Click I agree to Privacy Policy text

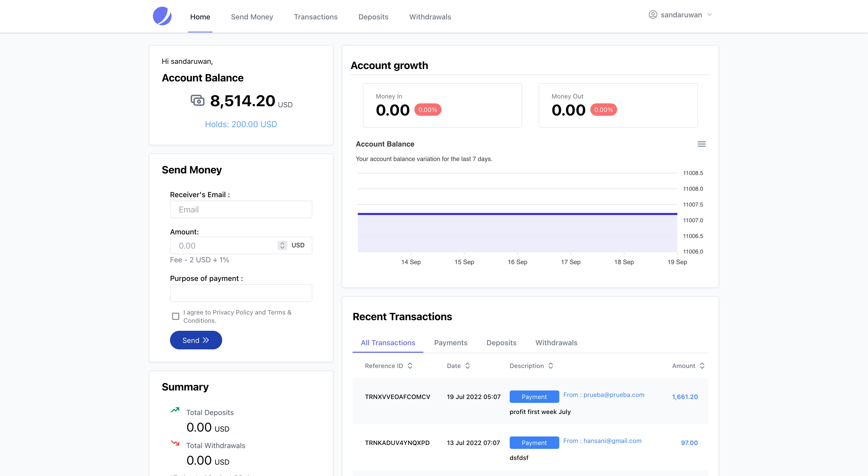pyautogui.click(x=237, y=316)
